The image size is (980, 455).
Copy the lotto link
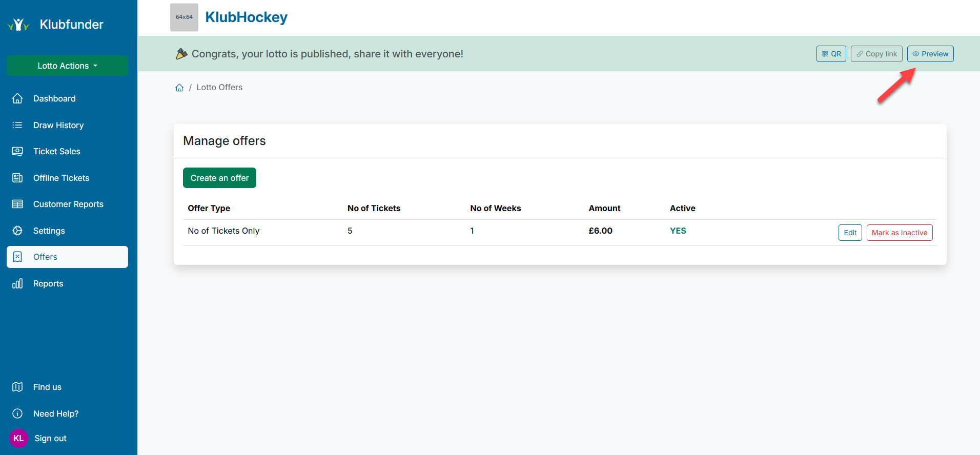876,54
